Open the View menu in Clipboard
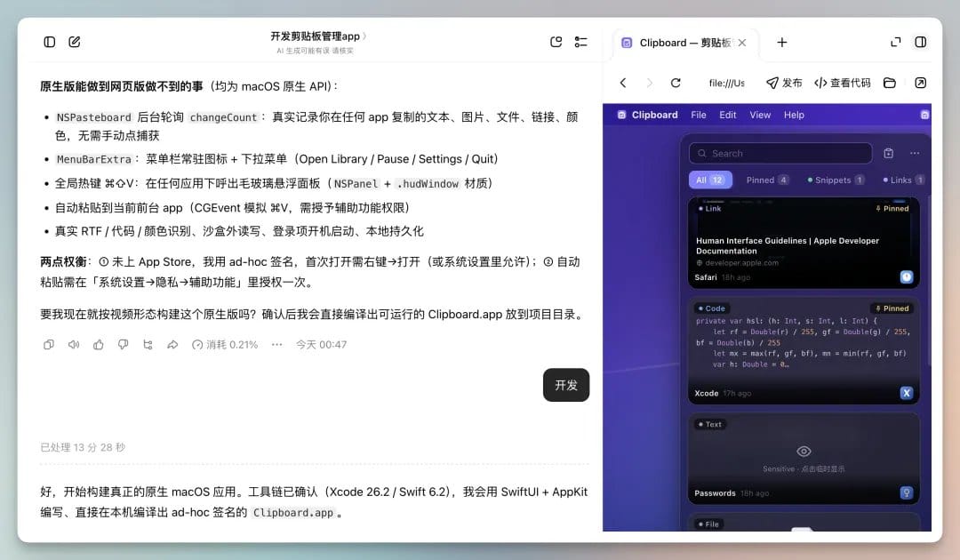Viewport: 960px width, 560px height. (x=760, y=115)
